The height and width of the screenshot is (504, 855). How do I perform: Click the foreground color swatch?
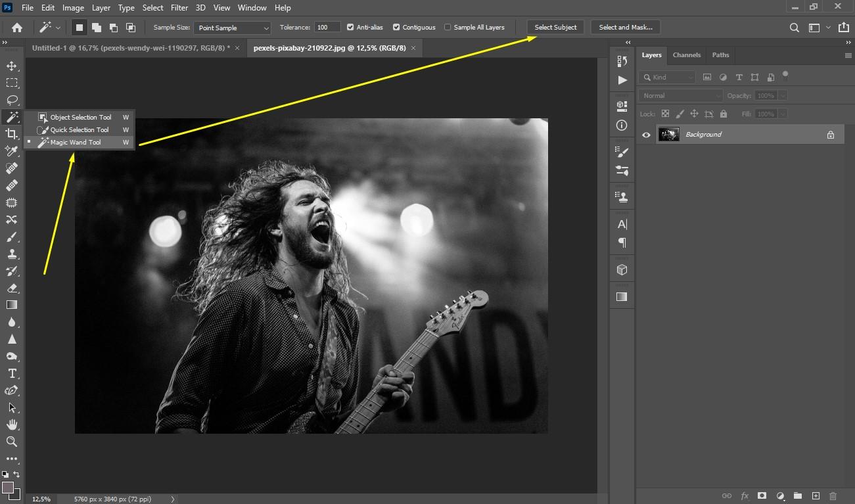pyautogui.click(x=8, y=488)
